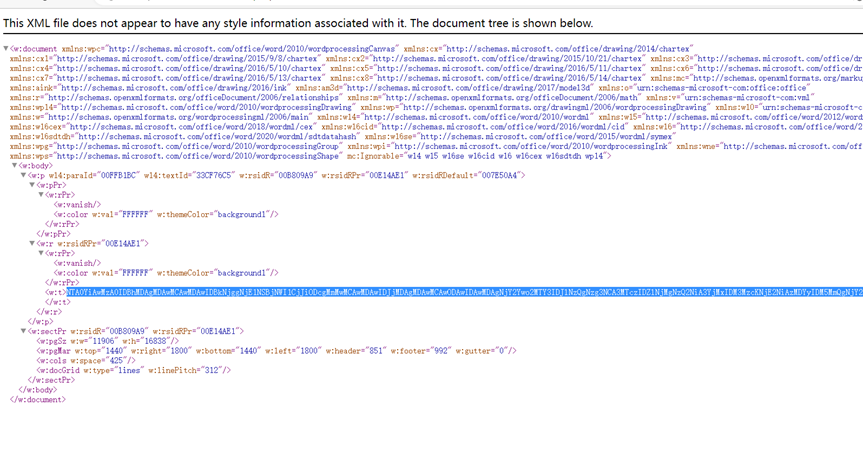Collapse the w:body element triangle
The image size is (863, 452).
tap(14, 166)
